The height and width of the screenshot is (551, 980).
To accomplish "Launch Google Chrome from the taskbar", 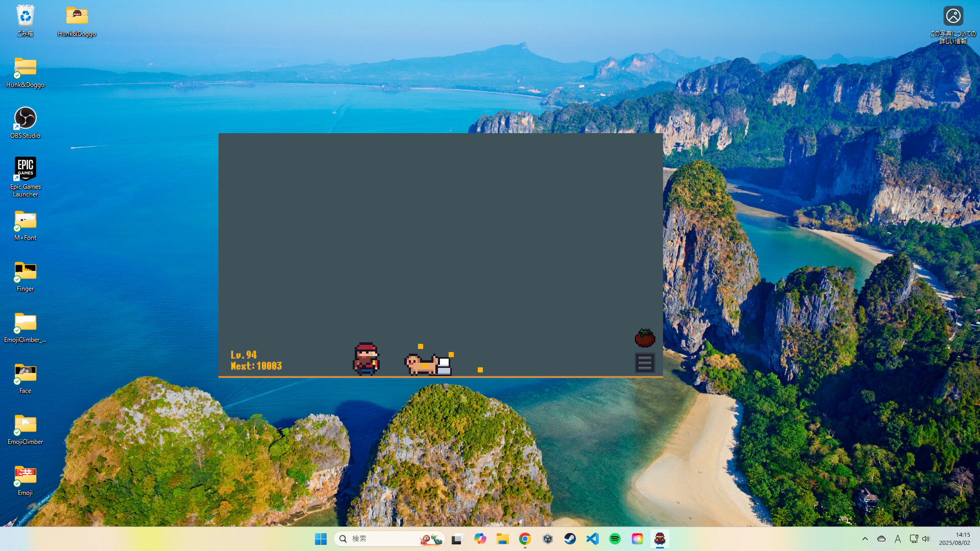I will [x=525, y=538].
